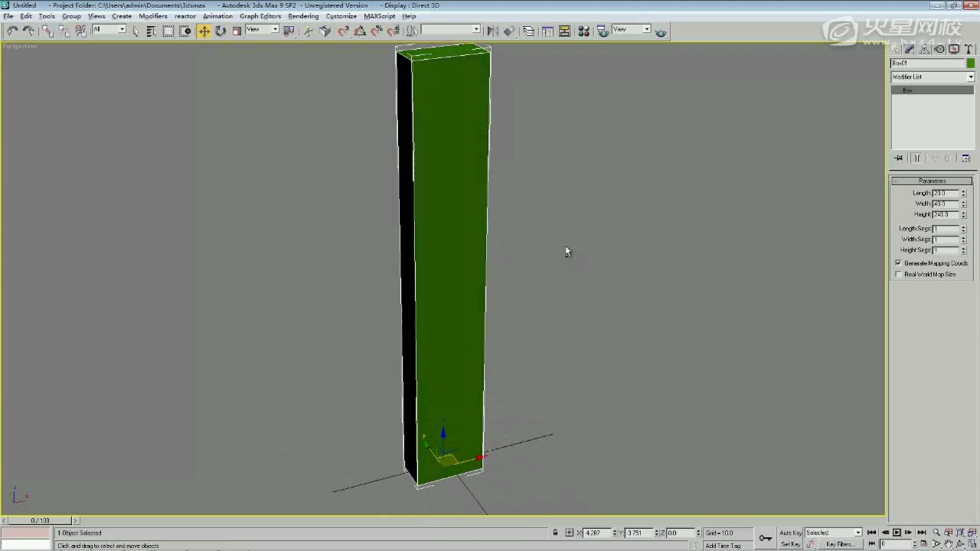
Task: Open the Customize menu
Action: (341, 16)
